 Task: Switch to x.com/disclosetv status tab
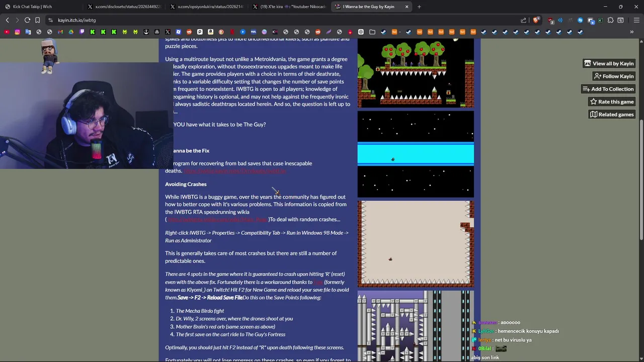click(x=123, y=7)
